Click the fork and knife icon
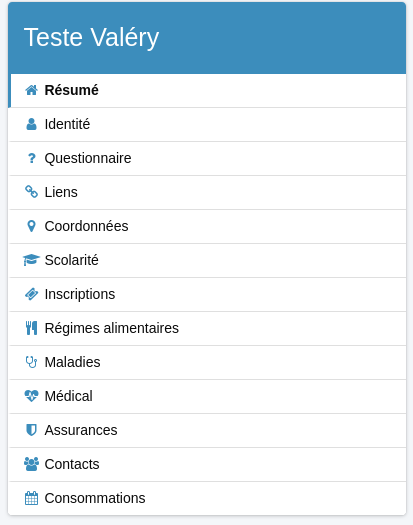413x525 pixels. click(x=31, y=328)
